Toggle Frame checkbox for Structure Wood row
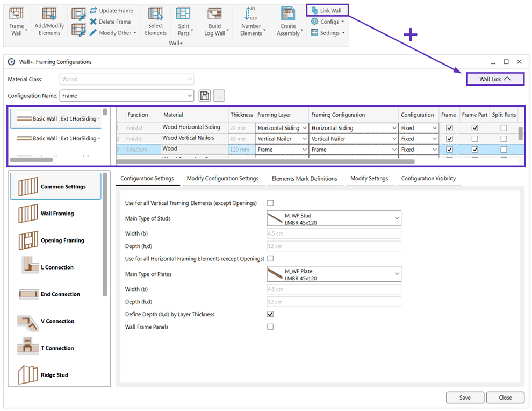 coord(449,150)
